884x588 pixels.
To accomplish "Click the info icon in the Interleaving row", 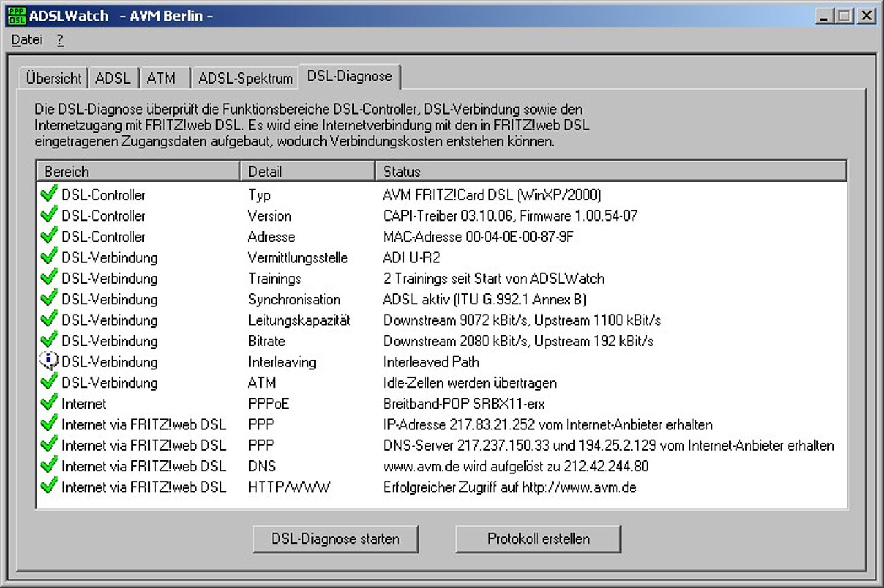I will coord(49,361).
